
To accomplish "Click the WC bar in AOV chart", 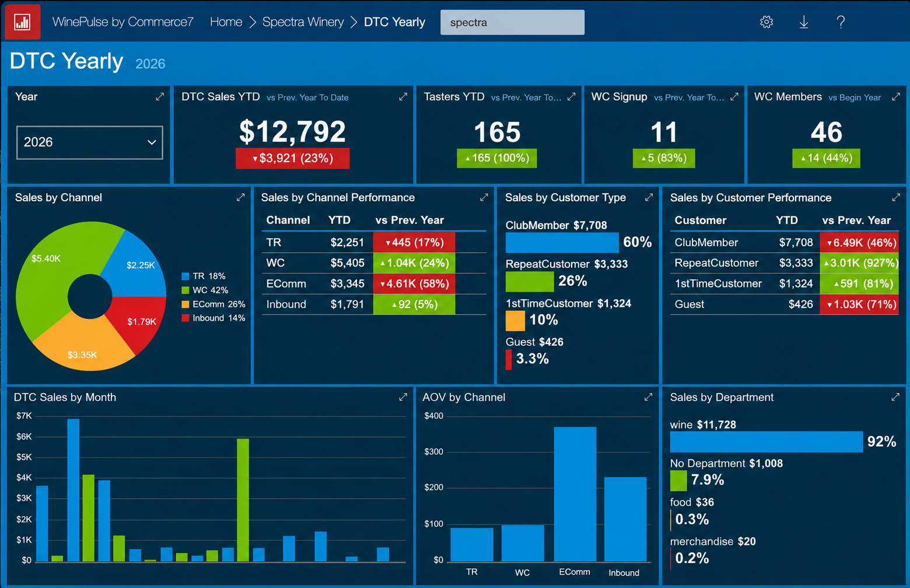I will pos(523,543).
